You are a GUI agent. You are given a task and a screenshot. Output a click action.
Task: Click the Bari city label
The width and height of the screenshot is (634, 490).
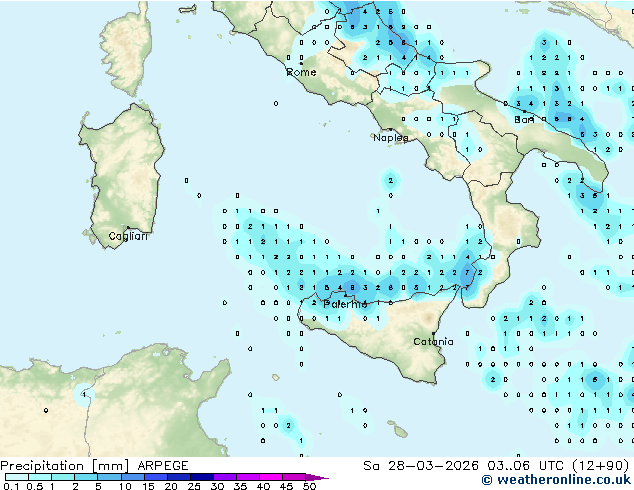tap(524, 120)
